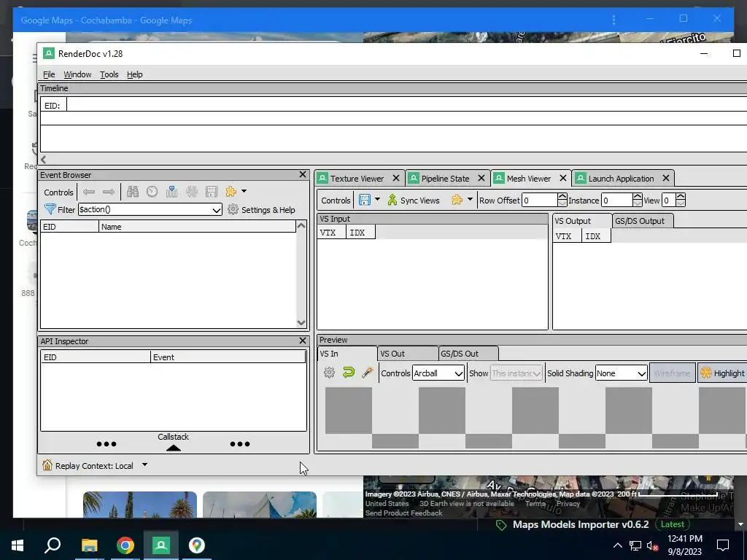Open Chrome from the taskbar

[125, 545]
